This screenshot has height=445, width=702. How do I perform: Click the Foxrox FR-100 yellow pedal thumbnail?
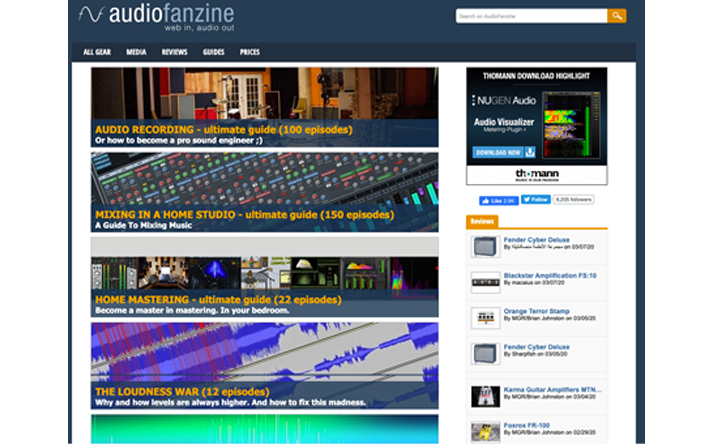[485, 432]
